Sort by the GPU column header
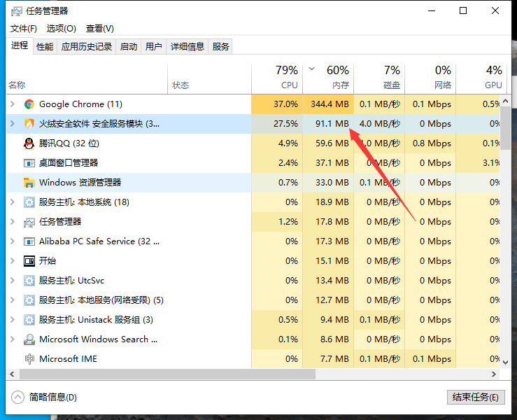 481,79
